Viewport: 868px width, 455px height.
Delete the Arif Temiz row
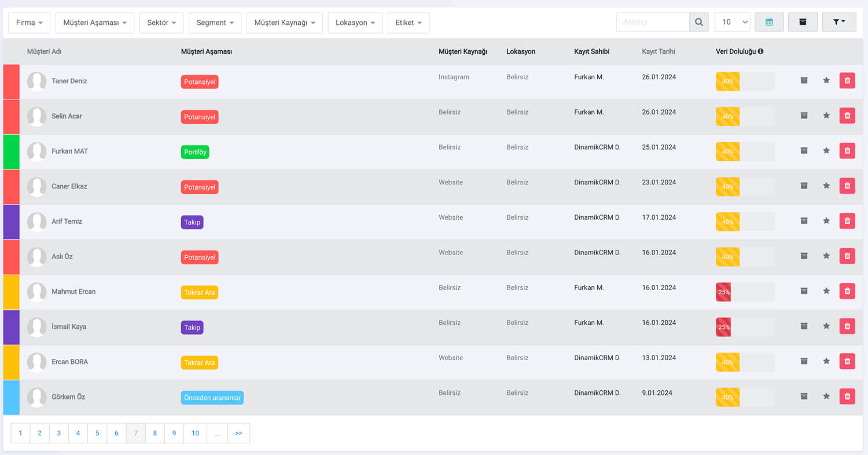click(x=847, y=221)
